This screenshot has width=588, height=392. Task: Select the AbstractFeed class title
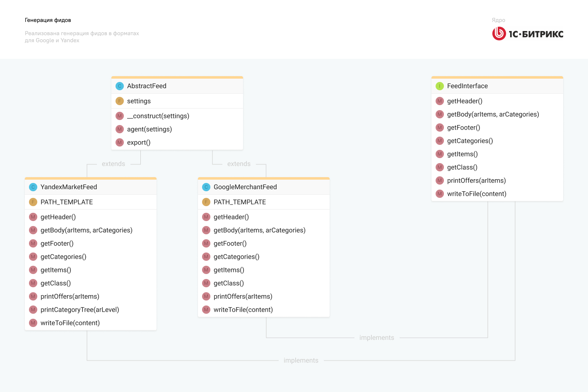pos(147,86)
